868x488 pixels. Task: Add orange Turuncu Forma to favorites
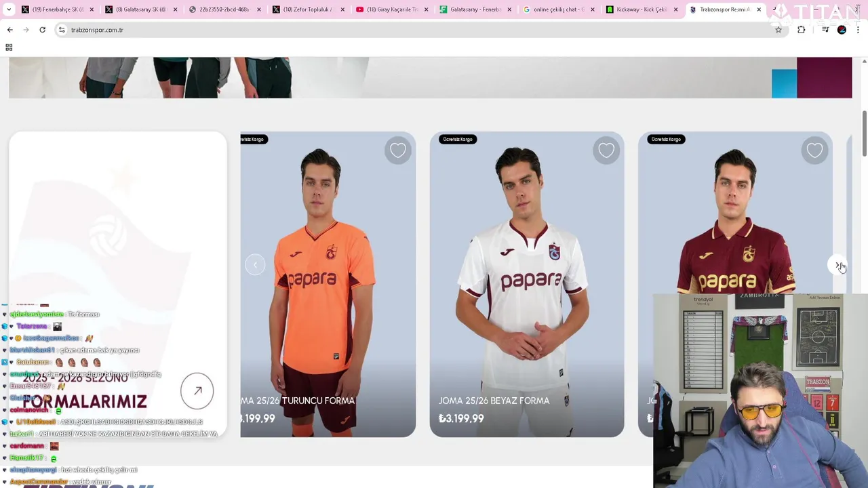click(398, 150)
